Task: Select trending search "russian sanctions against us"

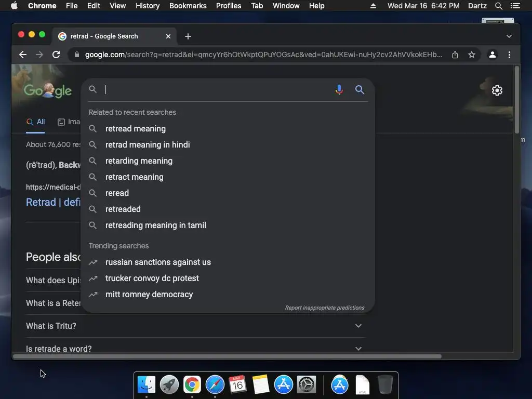Action: 228,262
